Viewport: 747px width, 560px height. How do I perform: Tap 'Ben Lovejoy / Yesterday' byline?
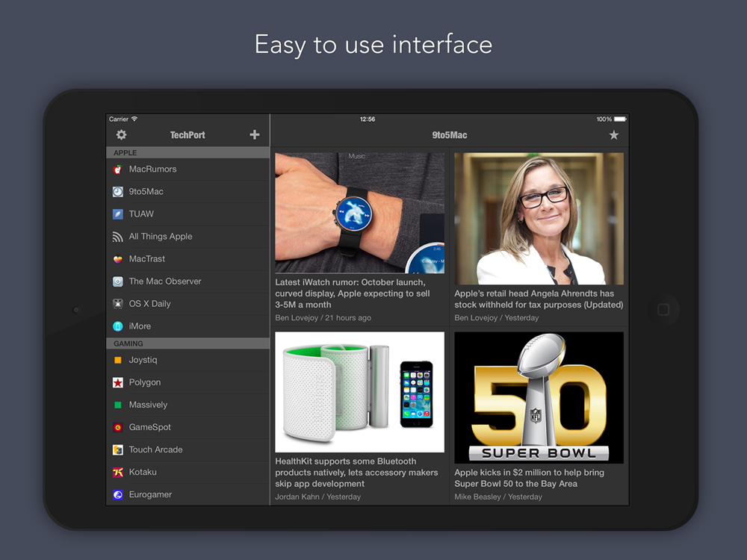(x=497, y=317)
